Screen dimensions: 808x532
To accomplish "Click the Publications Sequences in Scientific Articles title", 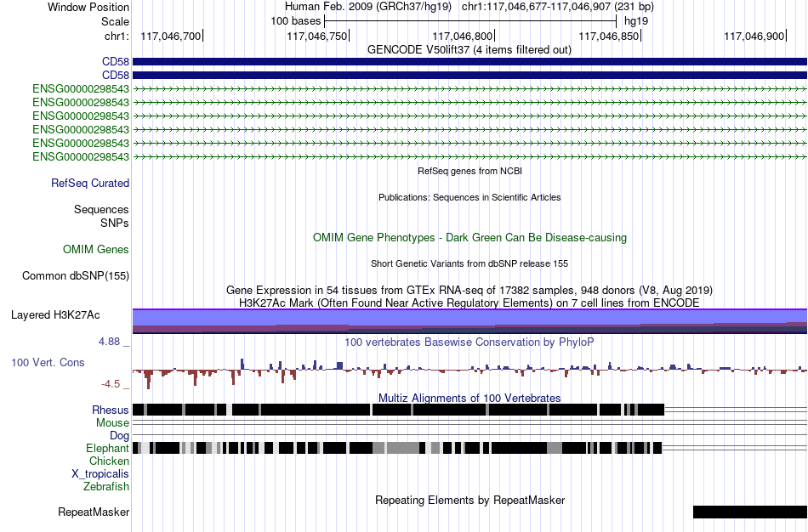I will 469,197.
